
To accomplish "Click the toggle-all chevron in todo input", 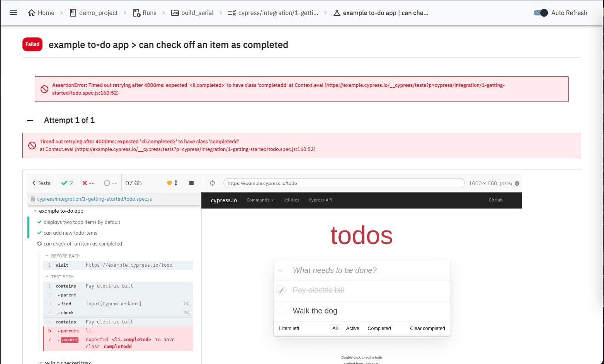I will 281,271.
